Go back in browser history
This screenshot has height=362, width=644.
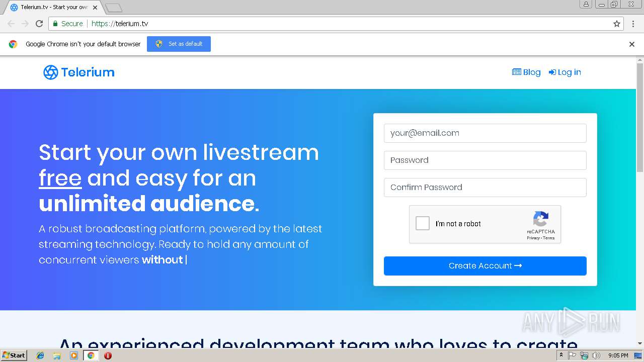[x=11, y=24]
